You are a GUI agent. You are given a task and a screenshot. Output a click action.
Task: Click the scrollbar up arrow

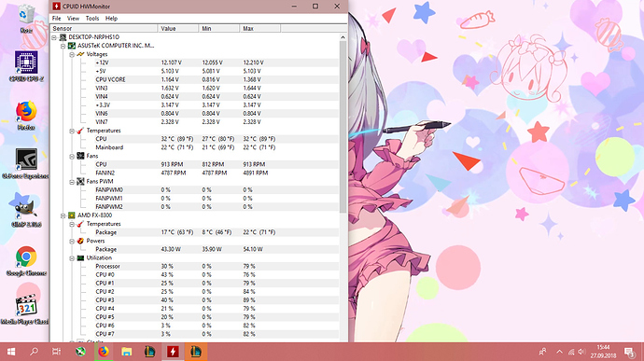coord(343,37)
